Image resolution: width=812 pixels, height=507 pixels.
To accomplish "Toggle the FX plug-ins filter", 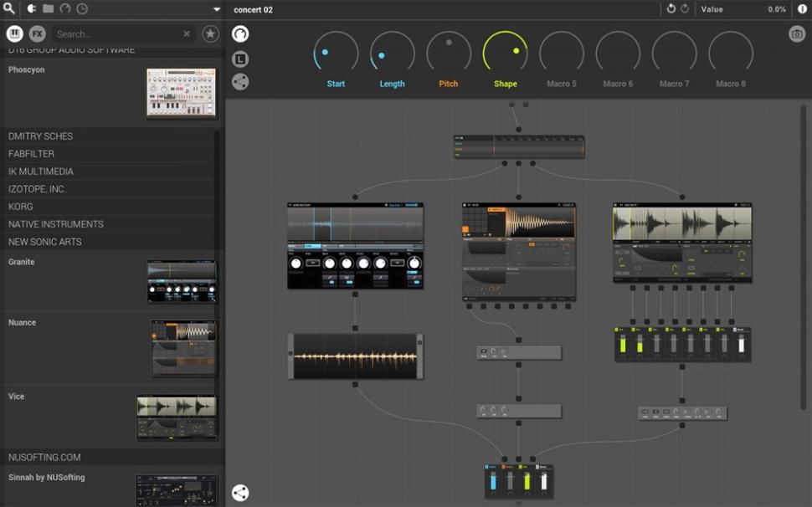I will click(x=37, y=33).
